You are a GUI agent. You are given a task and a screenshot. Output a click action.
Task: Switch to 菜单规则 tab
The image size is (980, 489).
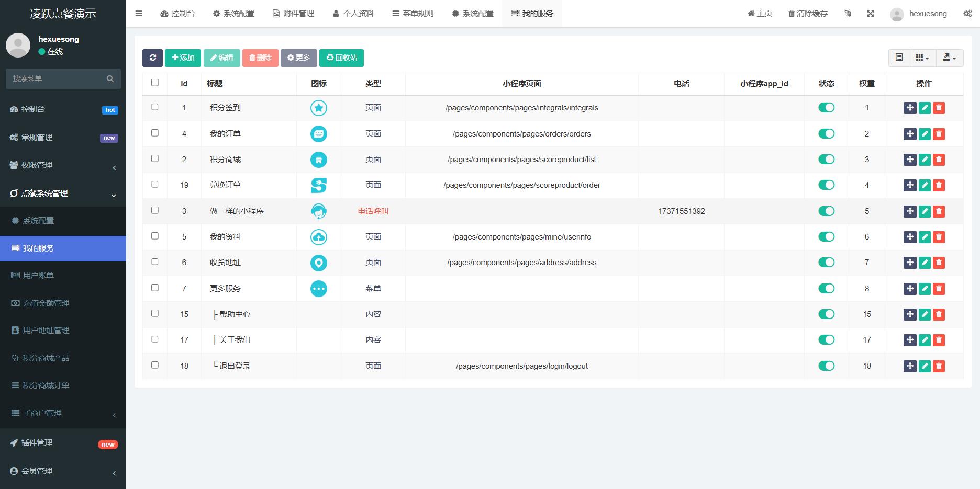[413, 14]
